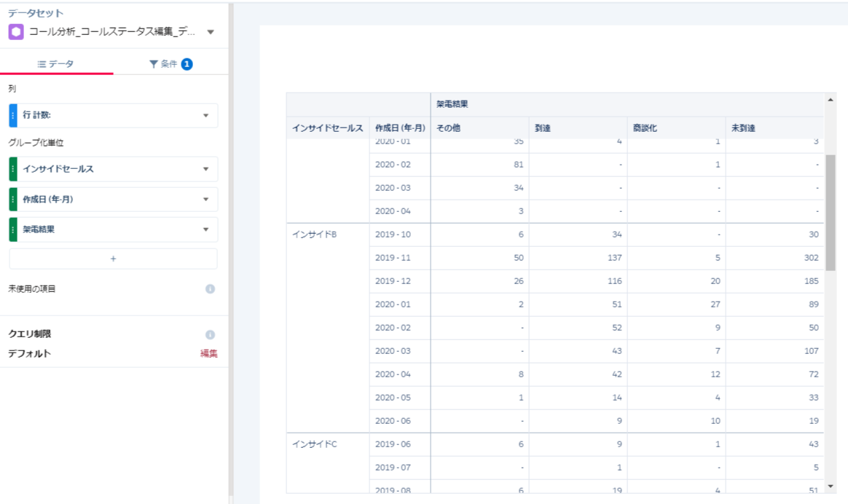Grab the blue handle on 行 計数
The image size is (848, 504).
13,116
